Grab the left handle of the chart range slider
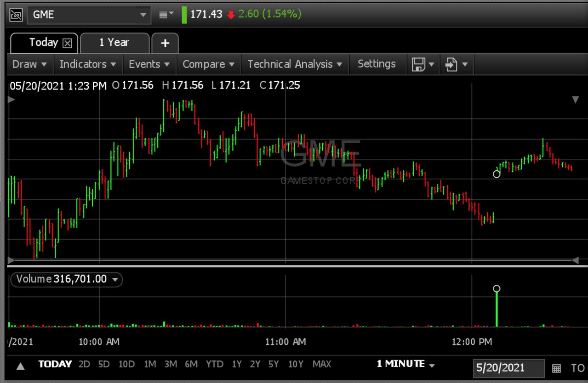The height and width of the screenshot is (383, 588). tap(11, 260)
